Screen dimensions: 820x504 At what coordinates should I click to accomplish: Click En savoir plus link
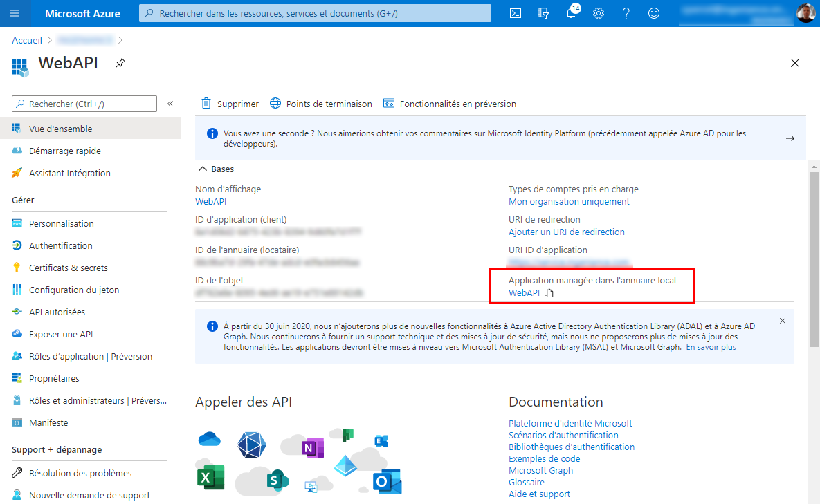click(711, 347)
